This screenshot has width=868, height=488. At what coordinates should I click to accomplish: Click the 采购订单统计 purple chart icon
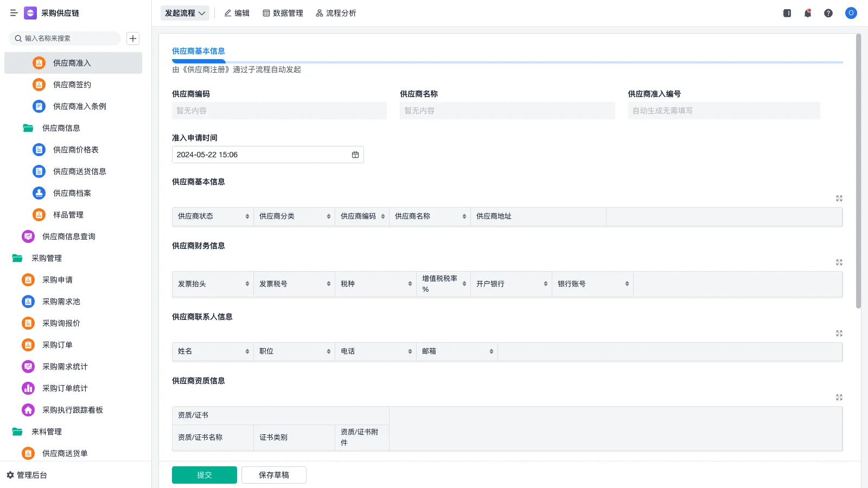tap(28, 388)
